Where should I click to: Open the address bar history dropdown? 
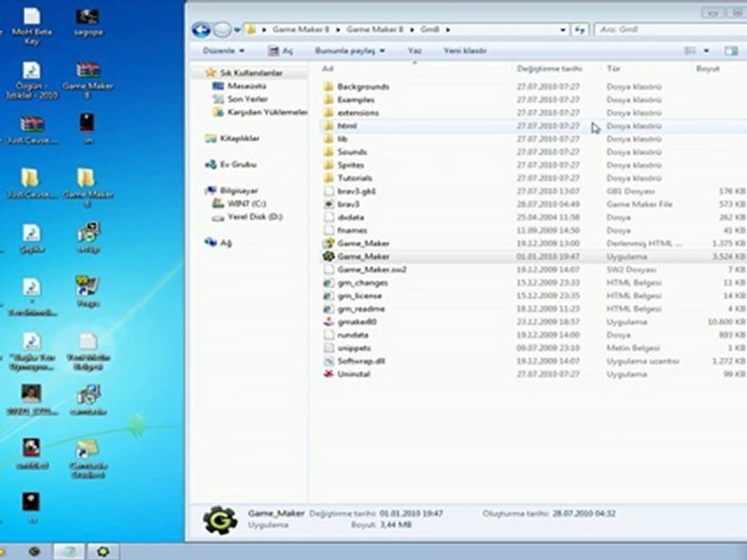[x=563, y=30]
